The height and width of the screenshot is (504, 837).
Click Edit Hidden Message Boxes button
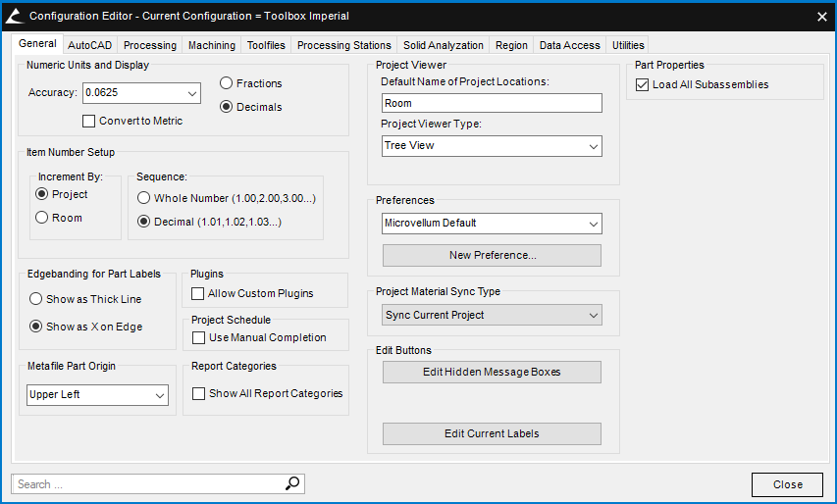coord(492,373)
